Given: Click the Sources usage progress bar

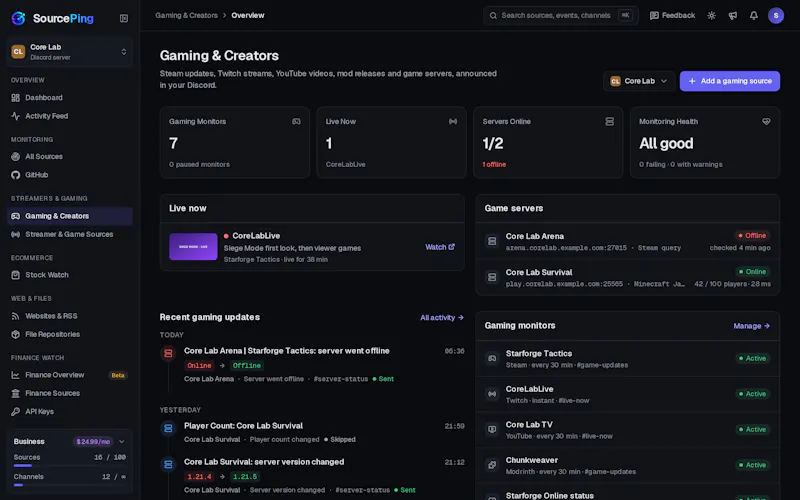Looking at the screenshot, I should [x=70, y=465].
